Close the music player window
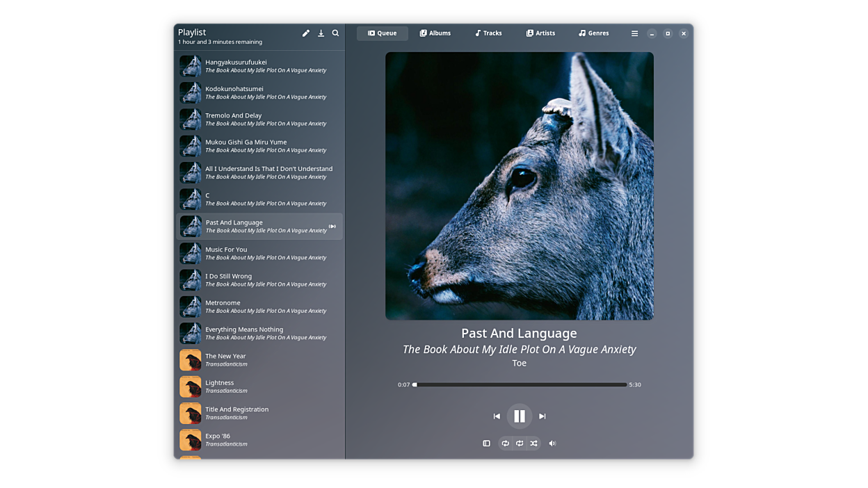The height and width of the screenshot is (488, 868). (684, 33)
